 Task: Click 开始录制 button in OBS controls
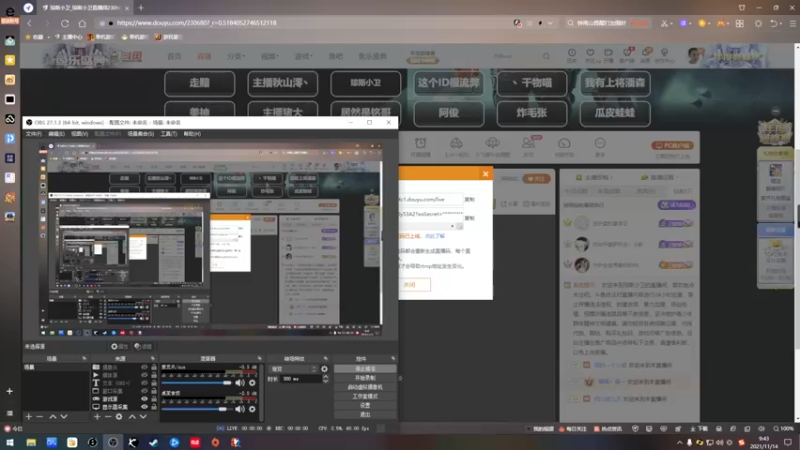[x=365, y=378]
